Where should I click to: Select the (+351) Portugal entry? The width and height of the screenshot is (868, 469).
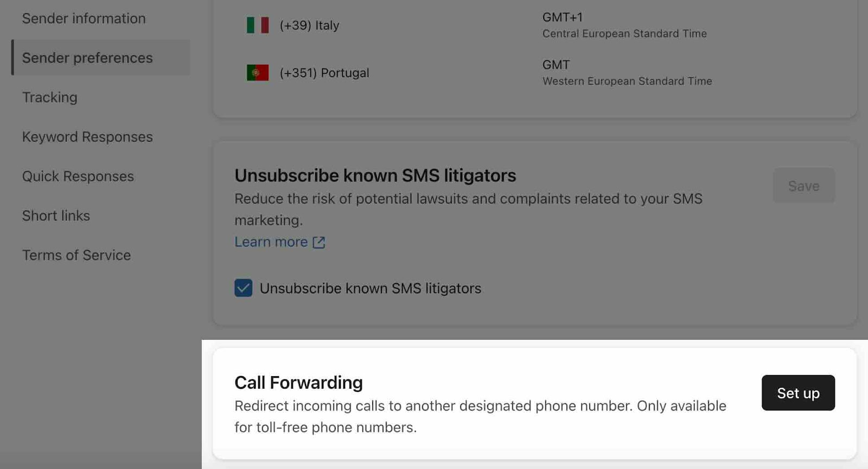point(324,72)
